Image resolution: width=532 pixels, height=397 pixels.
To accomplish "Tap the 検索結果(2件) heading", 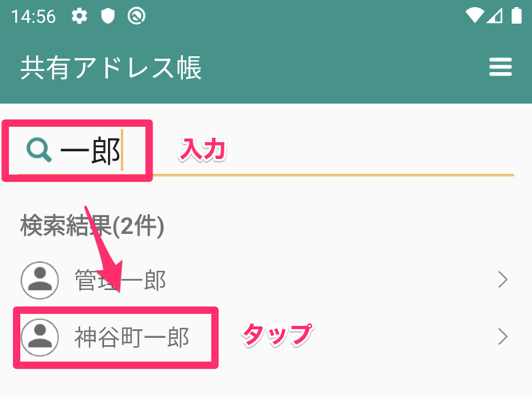I will point(92,226).
